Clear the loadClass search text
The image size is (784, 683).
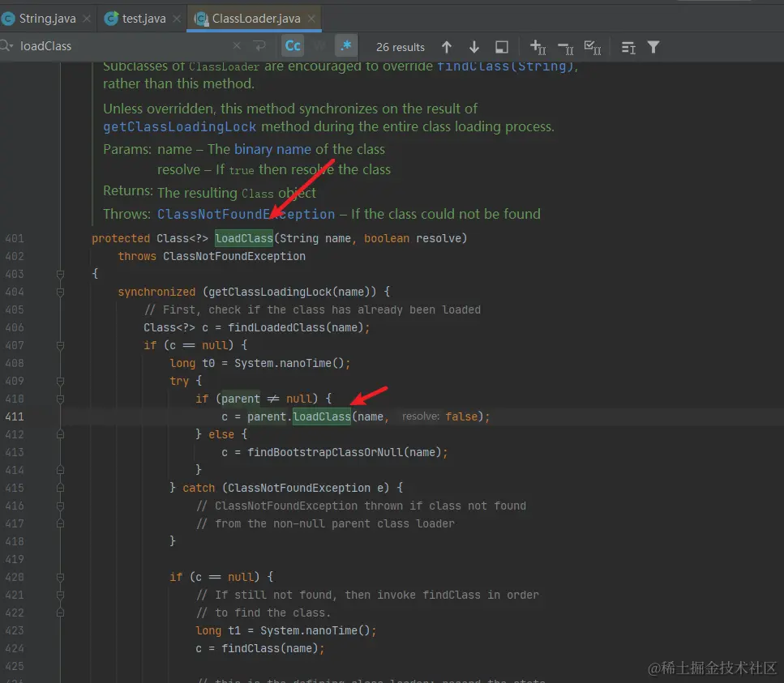tap(237, 46)
